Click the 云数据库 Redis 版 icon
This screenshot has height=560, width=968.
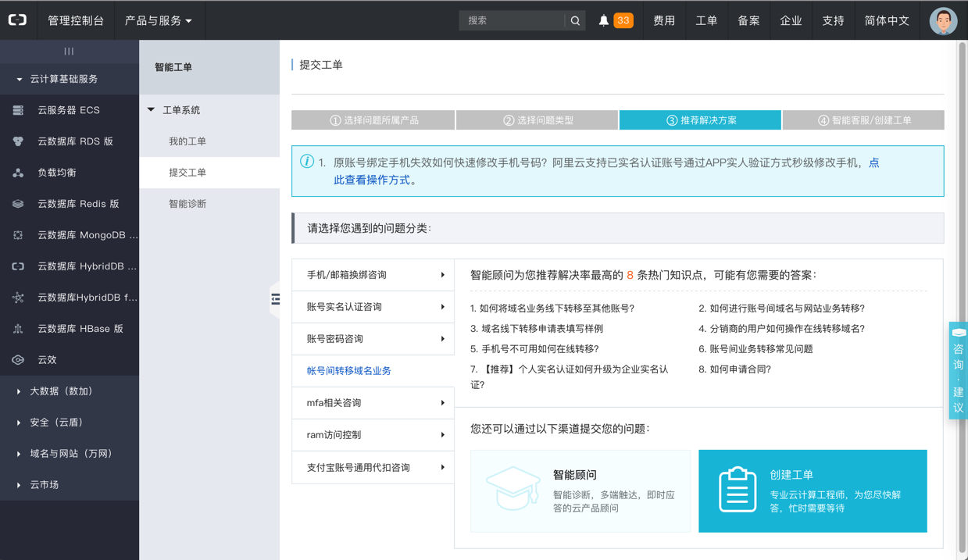coord(18,204)
